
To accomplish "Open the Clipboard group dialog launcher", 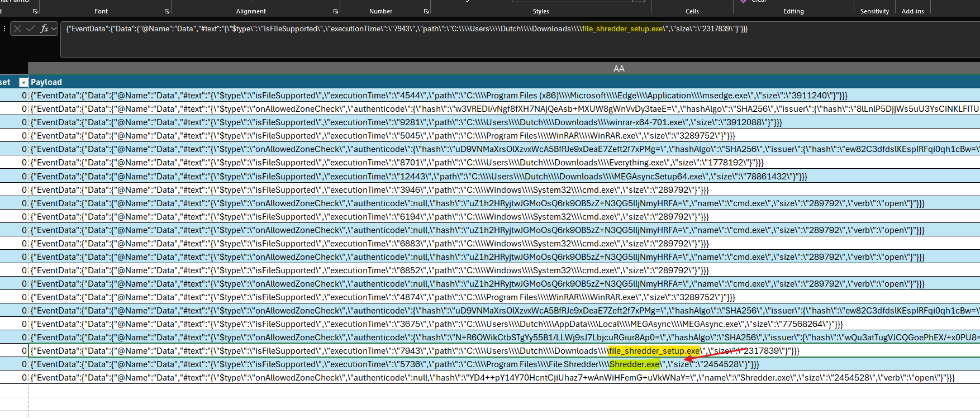I will point(35,11).
